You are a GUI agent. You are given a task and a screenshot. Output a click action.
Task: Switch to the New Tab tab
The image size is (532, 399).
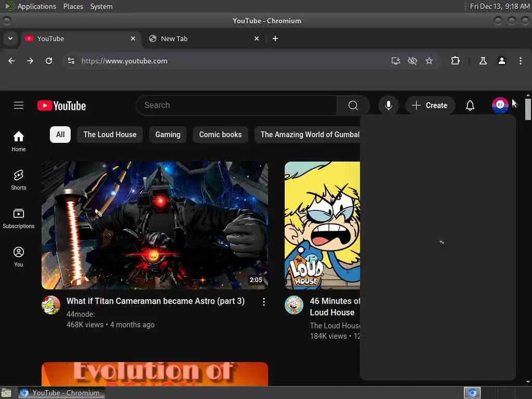204,38
